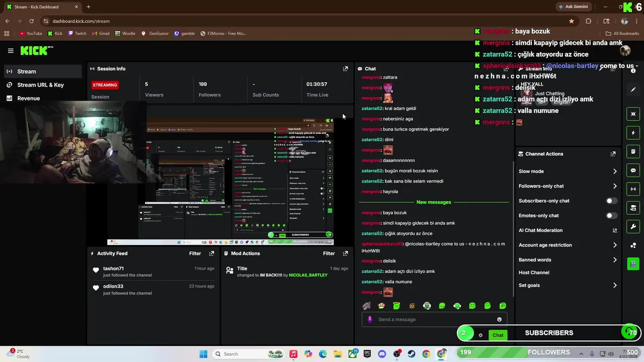Click Ask Gemini button in browser
Image resolution: width=644 pixels, height=362 pixels.
573,7
